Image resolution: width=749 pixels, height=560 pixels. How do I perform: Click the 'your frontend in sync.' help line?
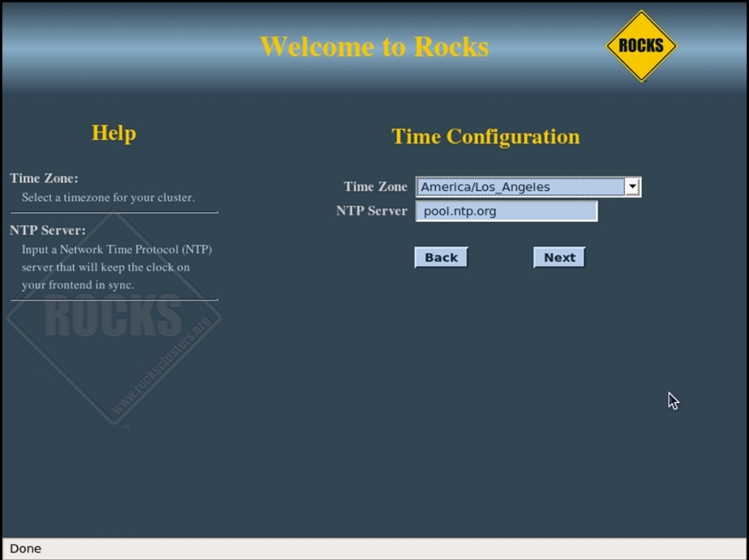[78, 285]
